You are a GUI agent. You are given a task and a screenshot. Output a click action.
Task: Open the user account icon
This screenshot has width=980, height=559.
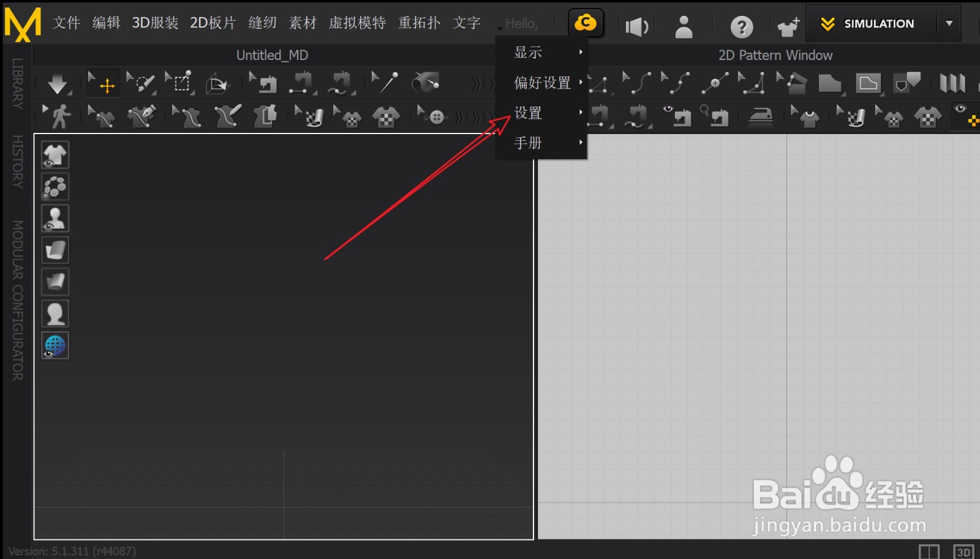coord(684,26)
